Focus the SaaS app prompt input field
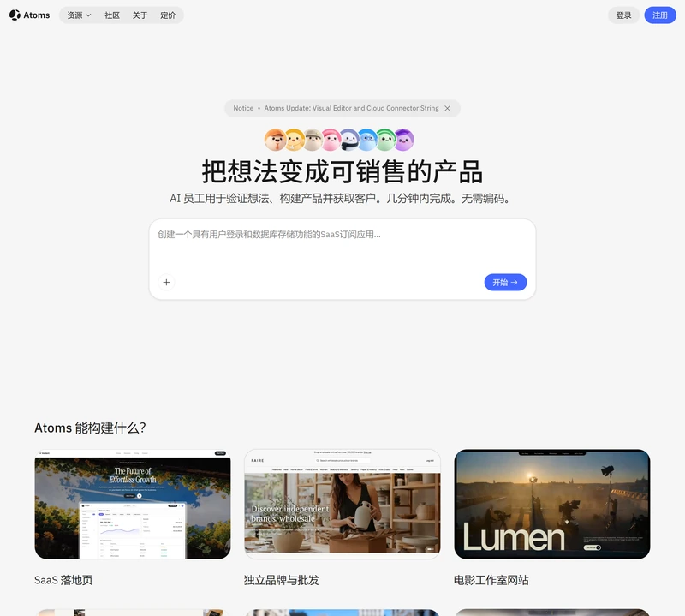685x616 pixels. pos(342,247)
